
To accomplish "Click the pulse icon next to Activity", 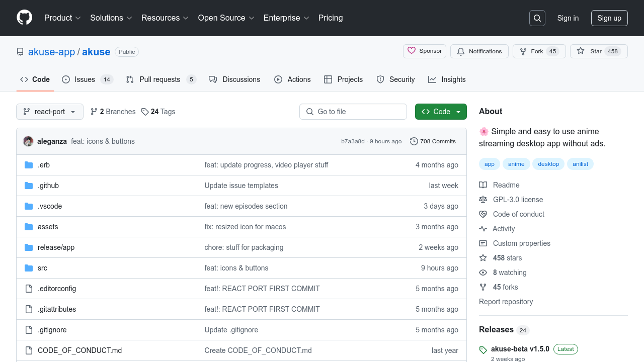I will [483, 229].
